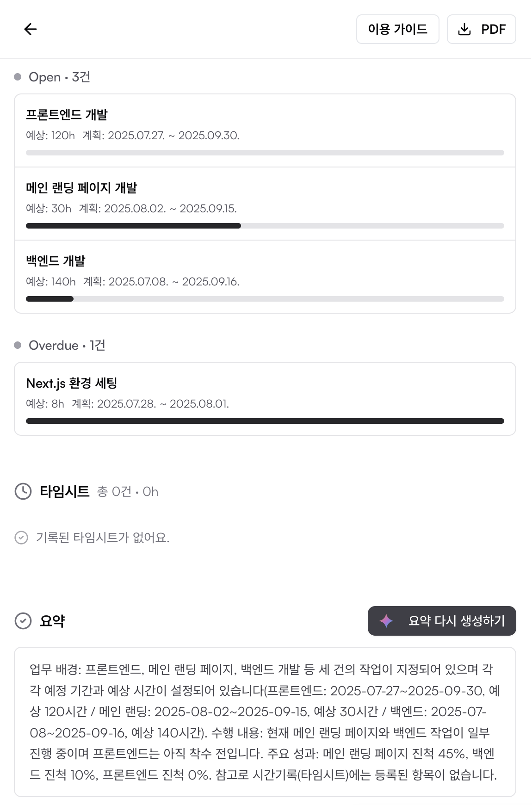Click the 메인 랜딩 페이지 개발 task title
532x805 pixels.
tap(81, 188)
